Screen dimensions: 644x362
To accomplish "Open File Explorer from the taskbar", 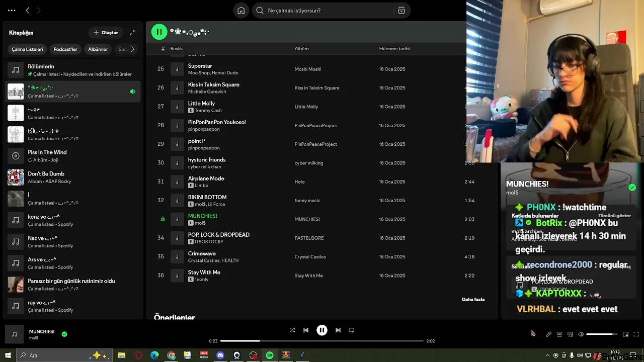I will (x=122, y=355).
